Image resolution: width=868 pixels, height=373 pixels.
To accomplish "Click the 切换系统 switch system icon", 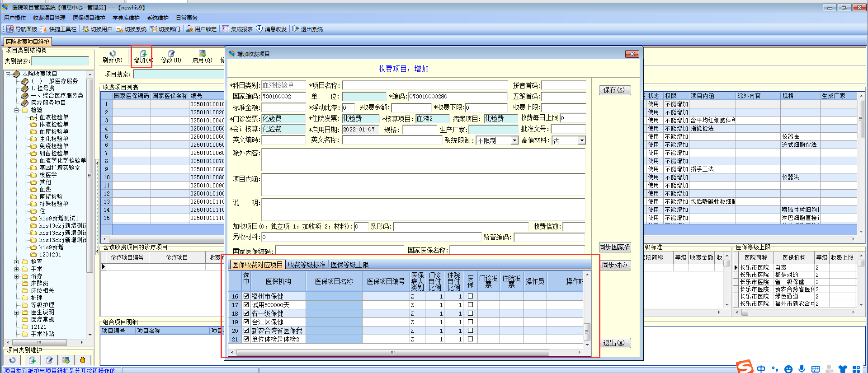I will click(x=119, y=29).
